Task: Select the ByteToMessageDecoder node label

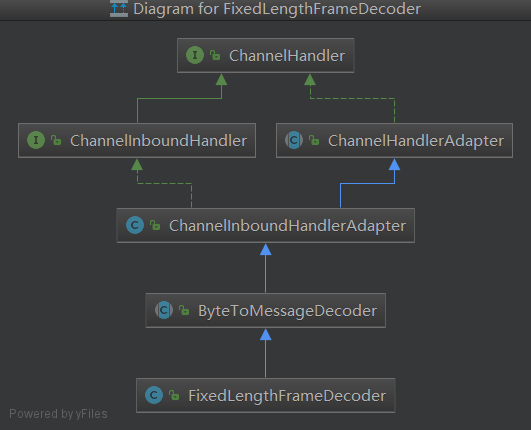Action: coord(287,311)
